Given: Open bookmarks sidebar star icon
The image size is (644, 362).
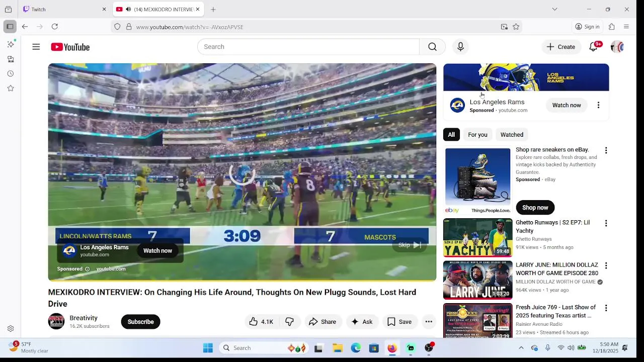Looking at the screenshot, I should pyautogui.click(x=11, y=88).
